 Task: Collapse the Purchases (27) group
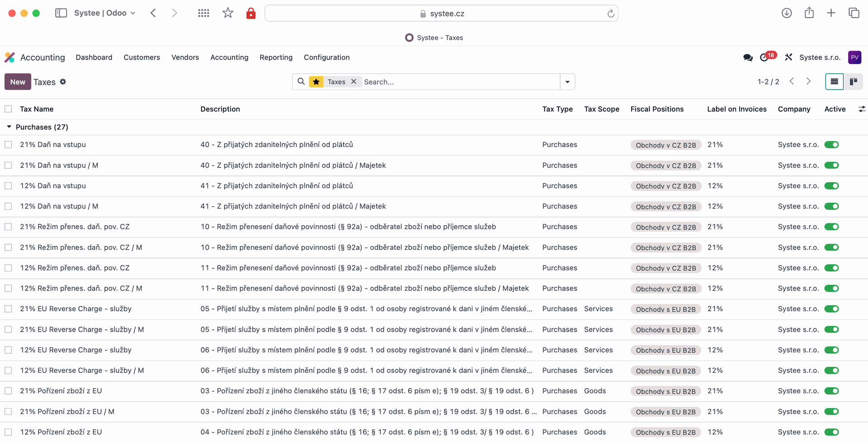[x=9, y=127]
